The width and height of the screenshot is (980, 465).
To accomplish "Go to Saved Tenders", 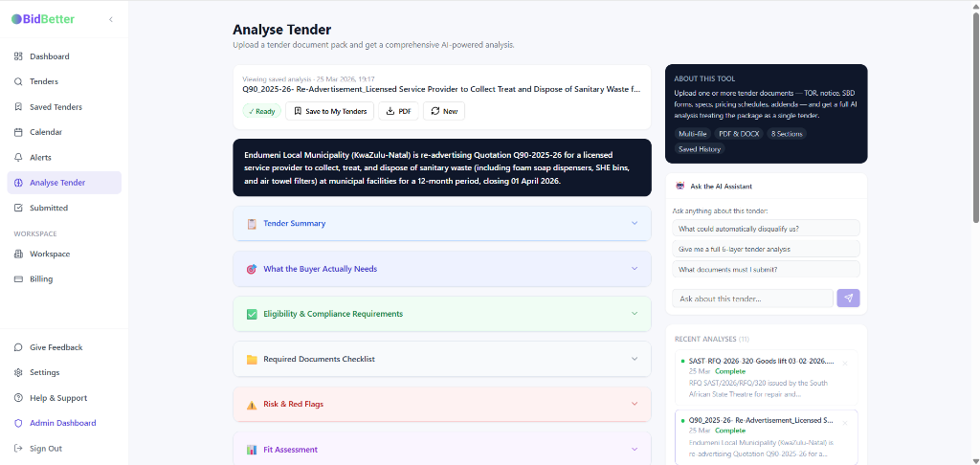I will tap(64, 107).
